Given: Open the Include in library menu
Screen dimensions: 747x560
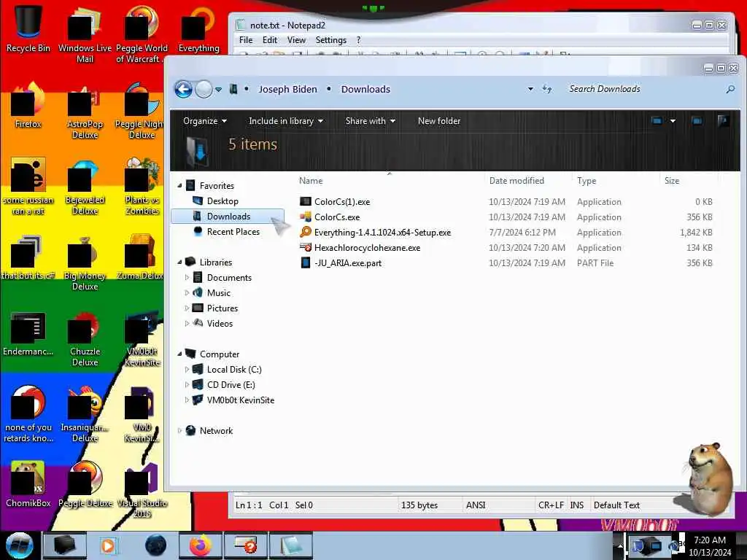Looking at the screenshot, I should (286, 121).
